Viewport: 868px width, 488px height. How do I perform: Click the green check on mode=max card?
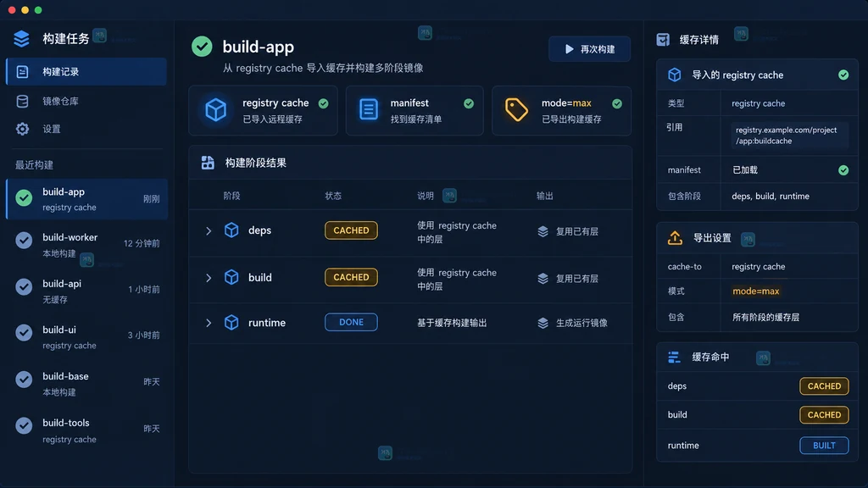[617, 103]
